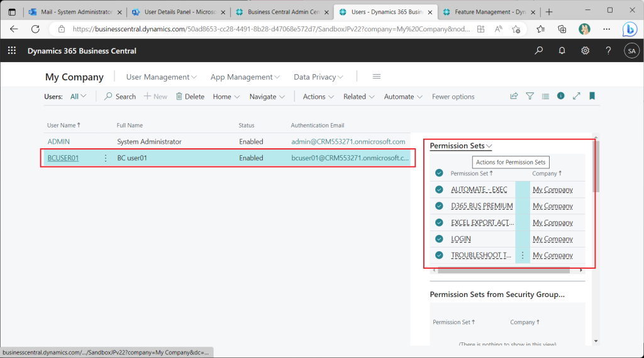Expand the Permission Sets FactBox chevron

(x=489, y=146)
